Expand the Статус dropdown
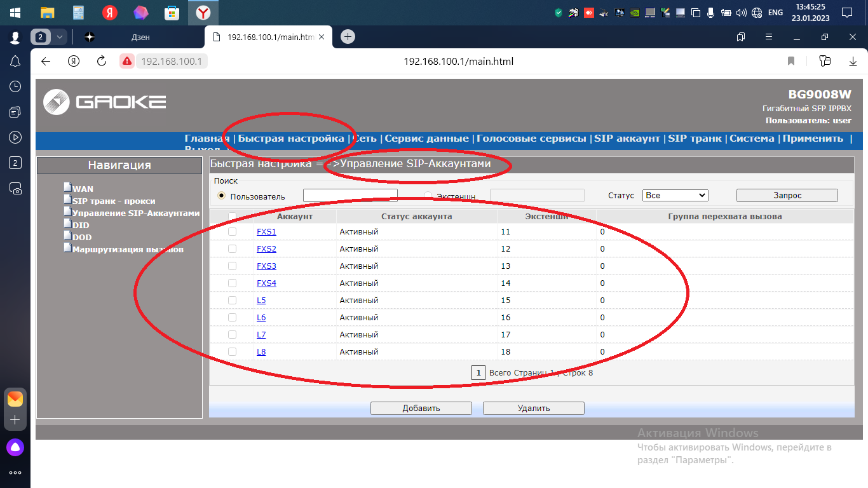Screen dimensions: 868x488 (675, 196)
